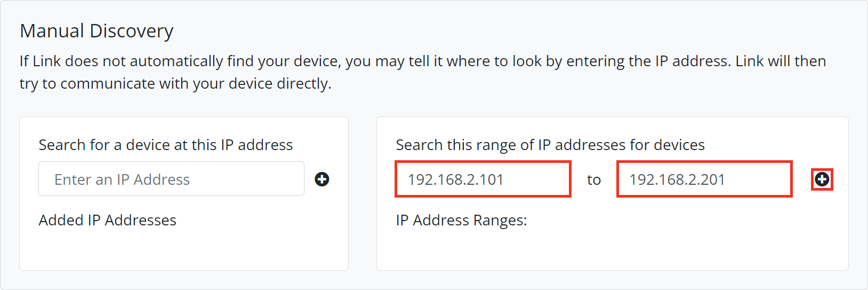
Task: Add the IP address range with plus icon
Action: click(x=822, y=179)
